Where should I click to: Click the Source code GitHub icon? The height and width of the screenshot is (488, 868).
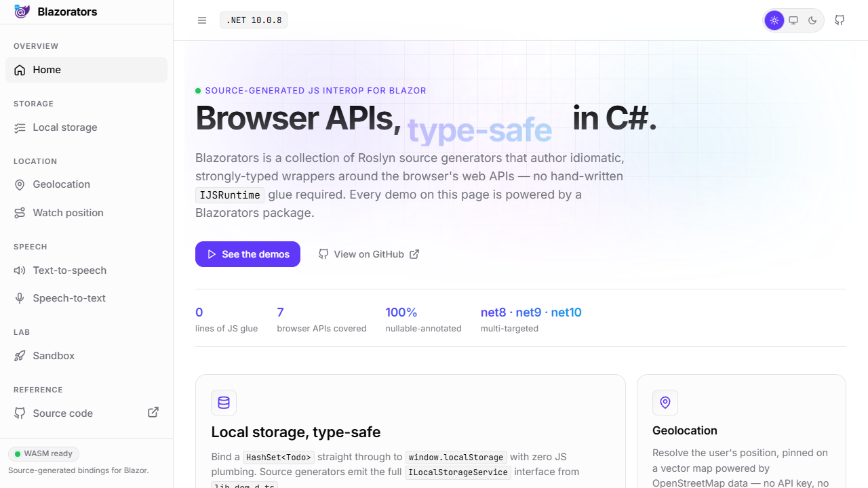pyautogui.click(x=20, y=413)
